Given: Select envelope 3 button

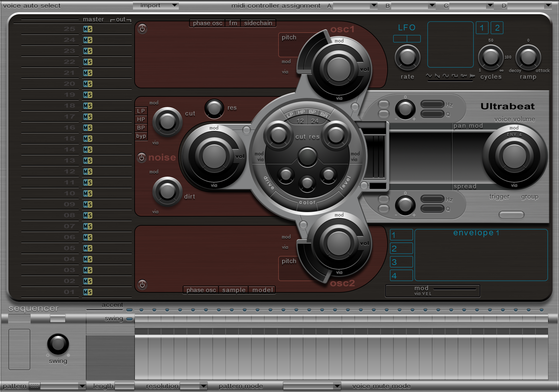Looking at the screenshot, I should [x=401, y=262].
